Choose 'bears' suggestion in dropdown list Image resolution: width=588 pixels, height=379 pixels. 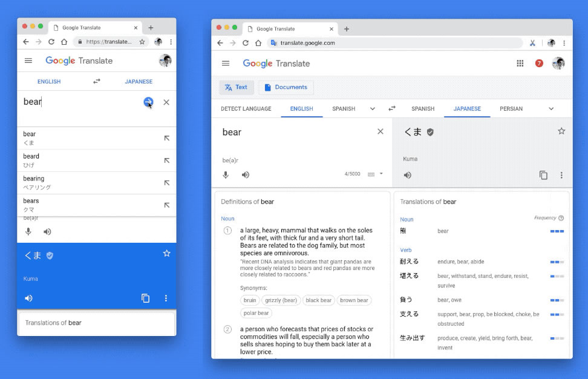tap(97, 205)
